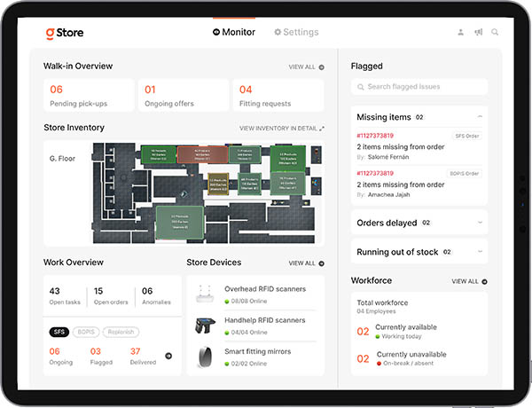Click the 02 Currently unavailable row
This screenshot has height=408, width=532.
click(402, 359)
